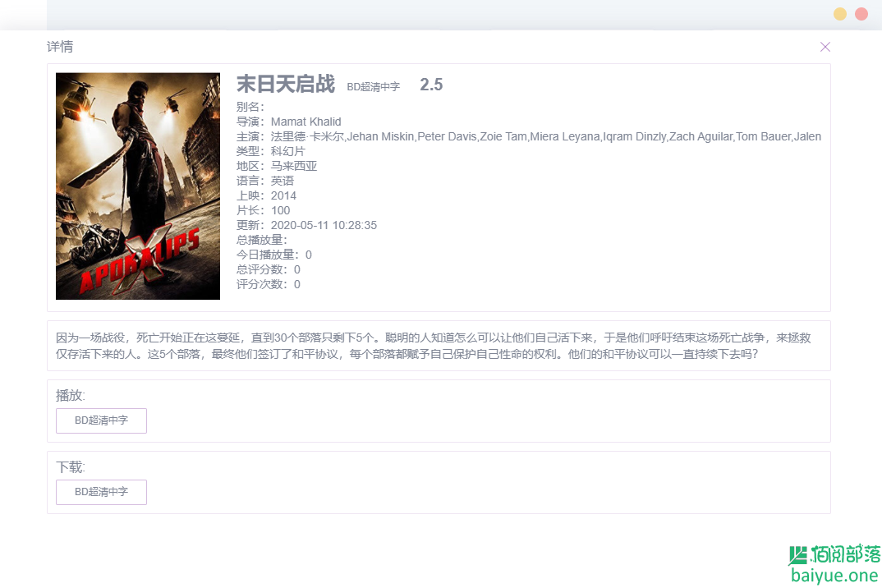Click the 下载 section heading
This screenshot has width=882, height=588.
click(x=71, y=467)
